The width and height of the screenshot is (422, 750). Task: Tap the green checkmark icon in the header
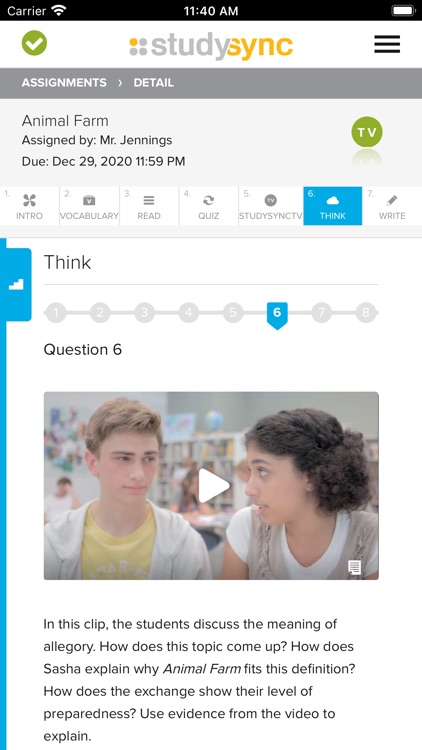[34, 43]
